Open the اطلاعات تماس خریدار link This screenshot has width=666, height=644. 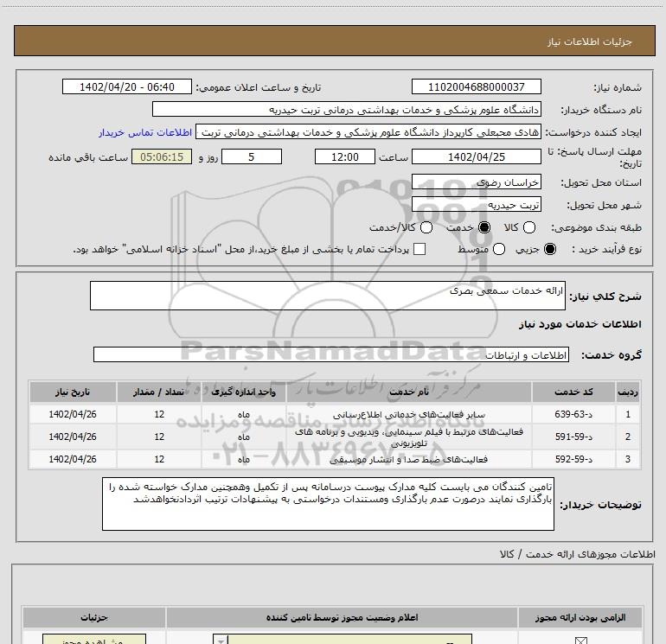pos(145,133)
